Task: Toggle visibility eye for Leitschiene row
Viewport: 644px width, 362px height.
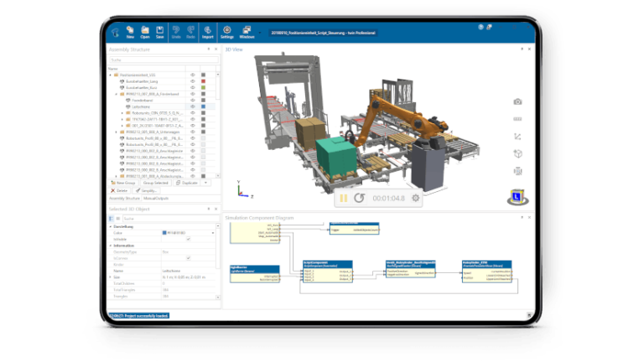Action: (193, 106)
